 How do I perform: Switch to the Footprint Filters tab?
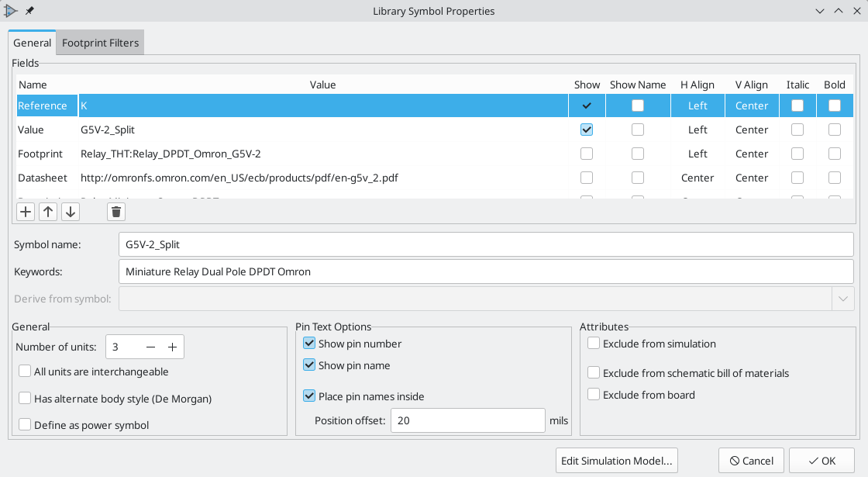coord(100,43)
